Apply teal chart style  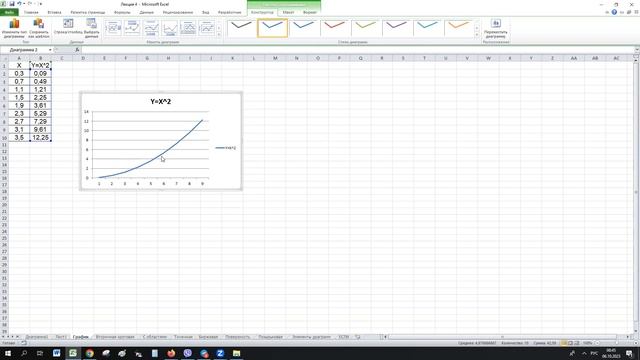428,27
